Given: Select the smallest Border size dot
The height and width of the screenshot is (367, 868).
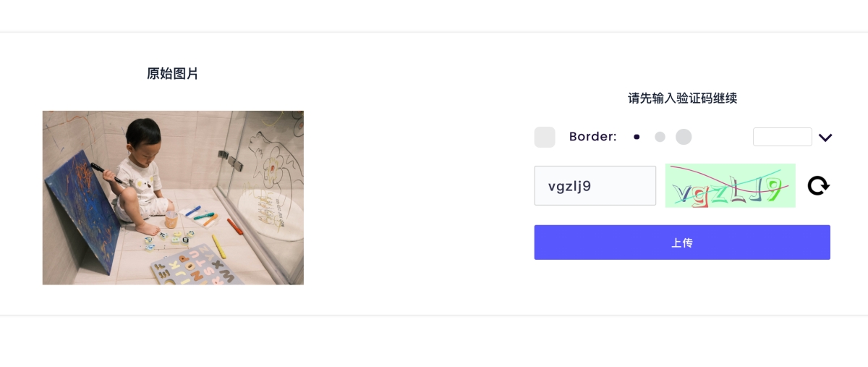Looking at the screenshot, I should [x=637, y=137].
